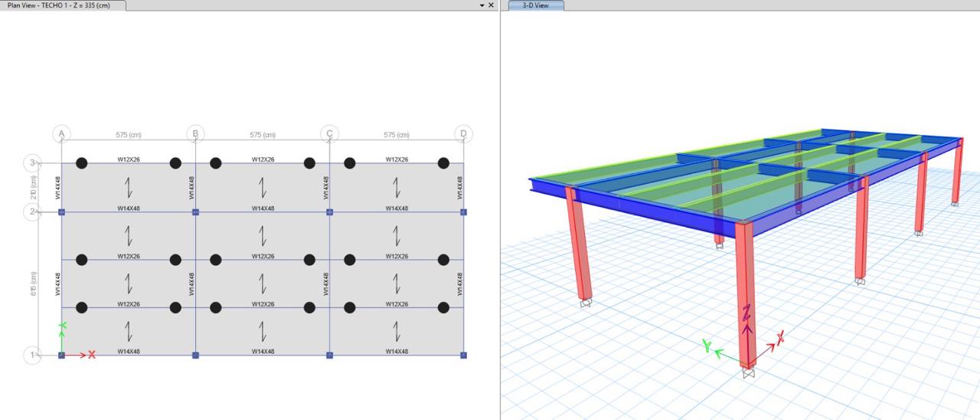Click grid bubble 3 in plan view
The image size is (980, 420).
pos(32,162)
